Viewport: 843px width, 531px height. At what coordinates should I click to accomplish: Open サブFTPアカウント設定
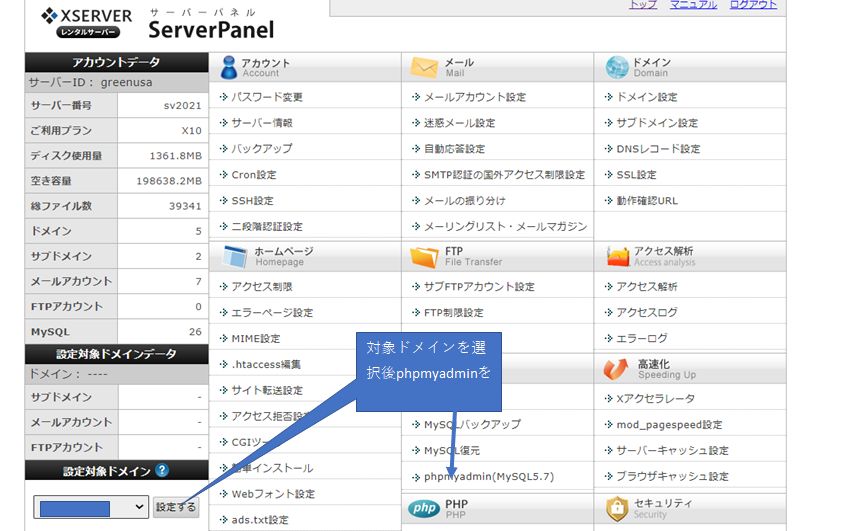(x=479, y=286)
